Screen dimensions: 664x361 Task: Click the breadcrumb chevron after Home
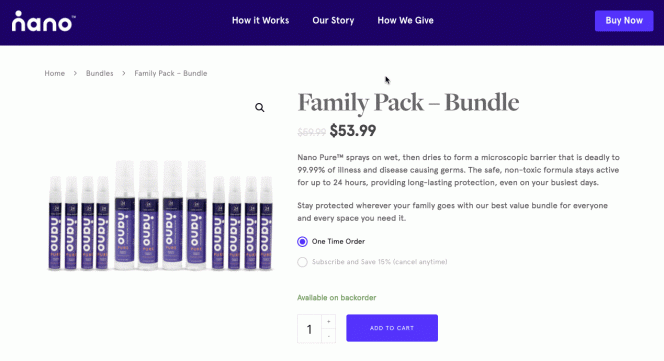75,73
